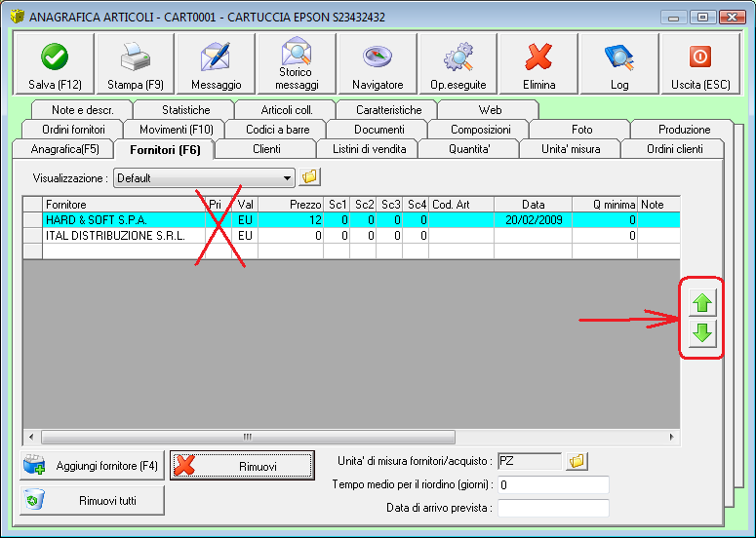Image resolution: width=756 pixels, height=538 pixels.
Task: Open Unita' misura tab
Action: [x=571, y=149]
